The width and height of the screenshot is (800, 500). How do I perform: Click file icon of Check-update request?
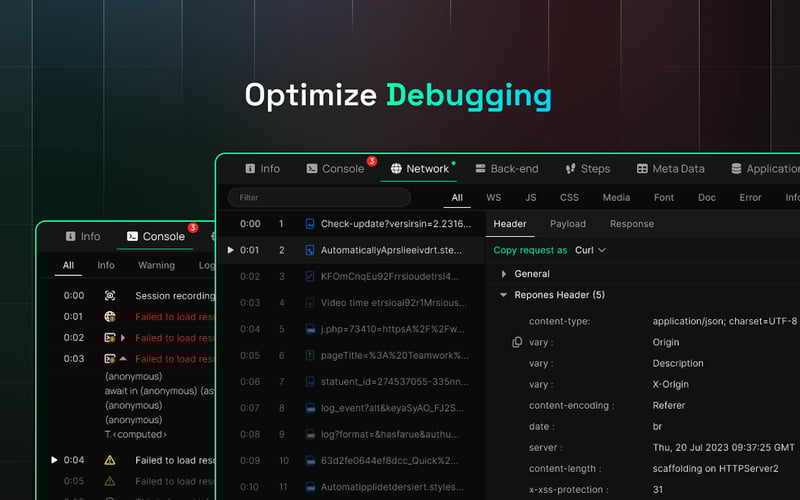(310, 224)
